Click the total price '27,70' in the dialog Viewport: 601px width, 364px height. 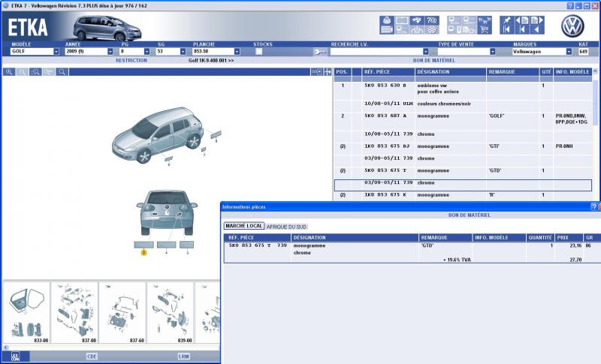[x=575, y=260]
